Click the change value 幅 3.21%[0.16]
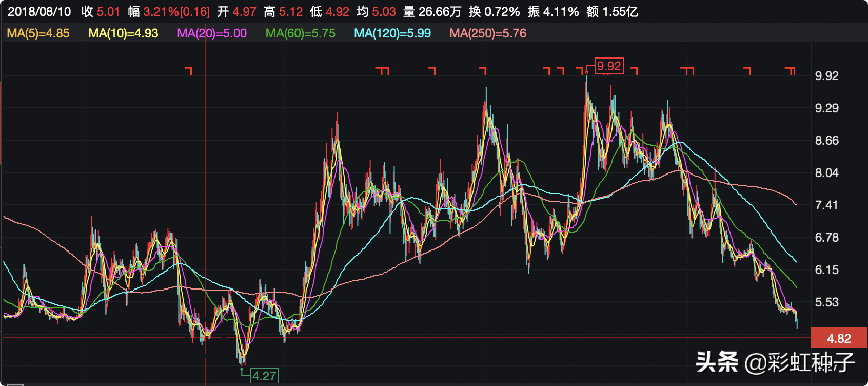Image resolution: width=868 pixels, height=386 pixels. [169, 12]
